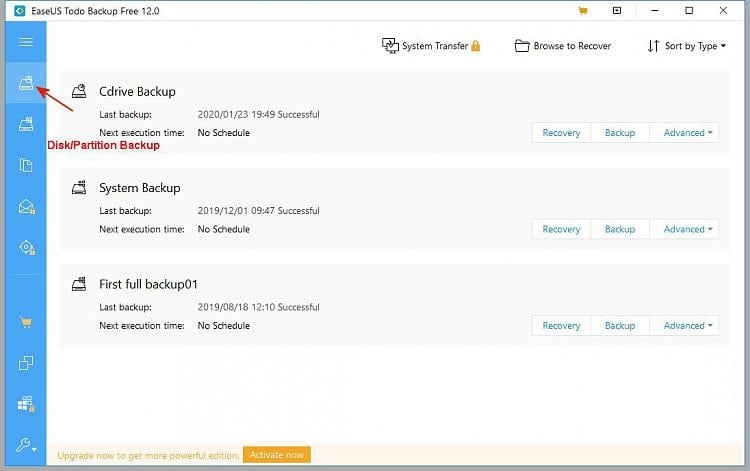This screenshot has height=471, width=750.
Task: Click the EaseUS app logo icon
Action: pos(20,11)
